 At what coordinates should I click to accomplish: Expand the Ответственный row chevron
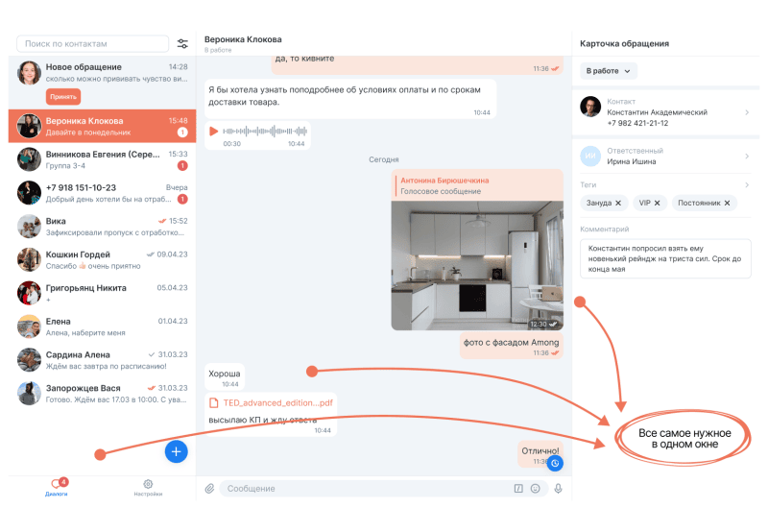747,156
